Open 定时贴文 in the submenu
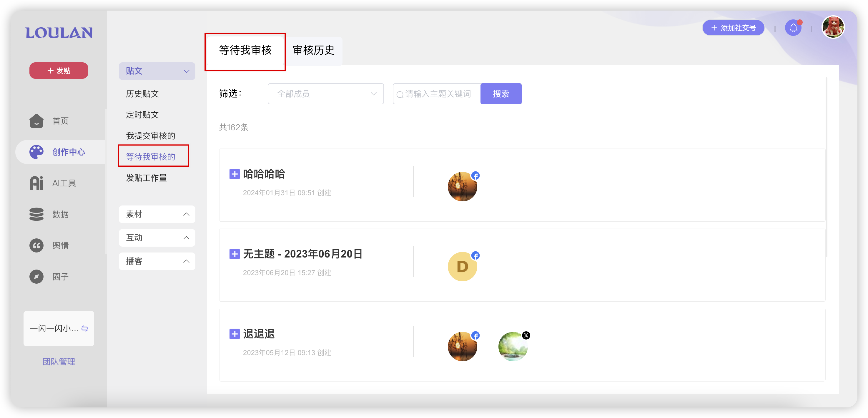868x418 pixels. point(142,115)
